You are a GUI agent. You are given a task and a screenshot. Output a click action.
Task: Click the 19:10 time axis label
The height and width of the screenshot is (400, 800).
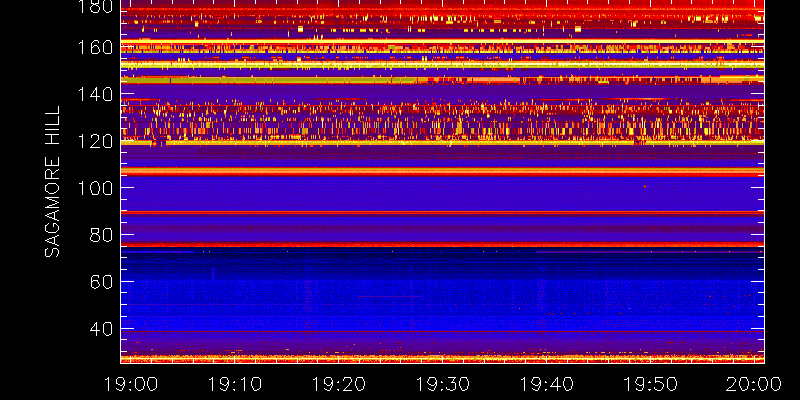point(234,384)
